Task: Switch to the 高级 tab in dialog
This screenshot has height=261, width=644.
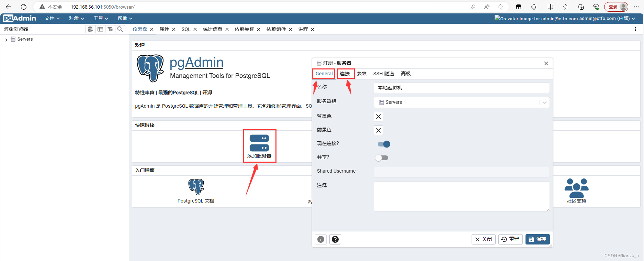Action: (x=406, y=74)
